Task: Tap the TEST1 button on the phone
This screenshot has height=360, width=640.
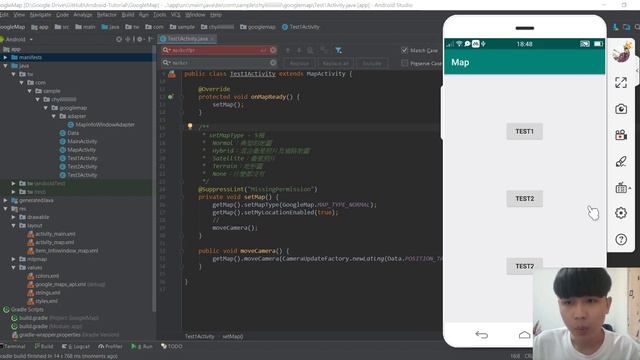Action: (524, 131)
